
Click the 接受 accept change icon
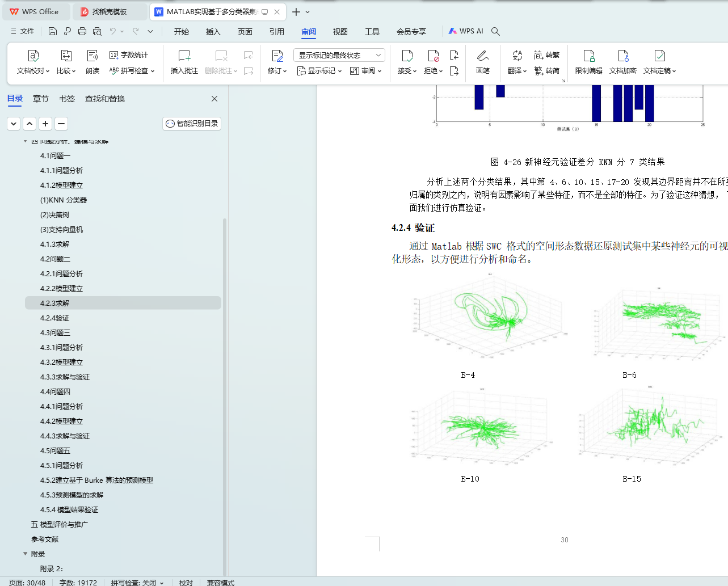pos(407,56)
